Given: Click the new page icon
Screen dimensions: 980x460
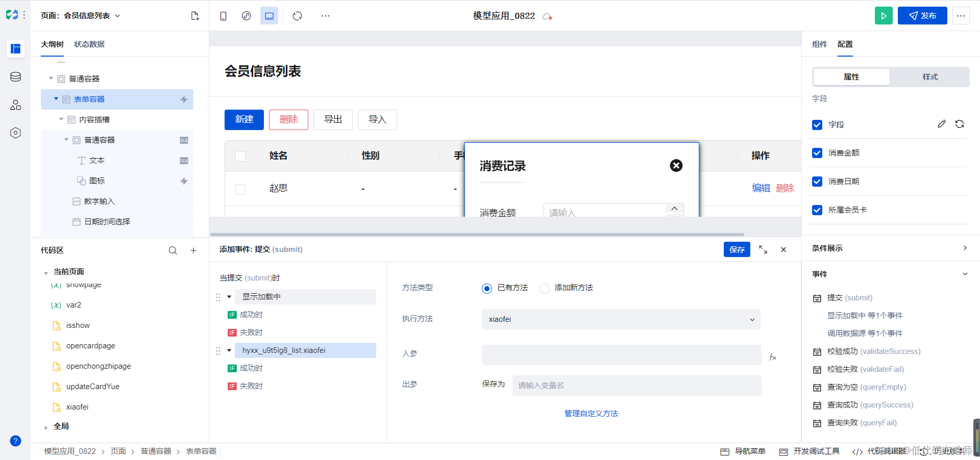Looking at the screenshot, I should tap(194, 16).
